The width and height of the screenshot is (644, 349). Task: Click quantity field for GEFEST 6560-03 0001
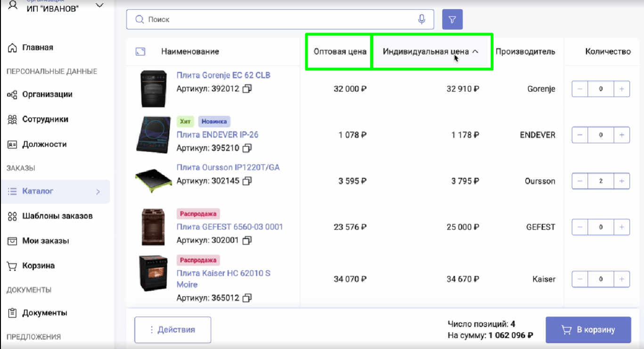point(601,227)
